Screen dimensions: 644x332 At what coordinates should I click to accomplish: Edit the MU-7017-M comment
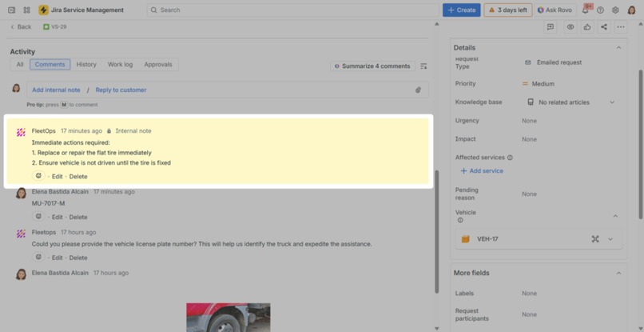[x=57, y=217]
